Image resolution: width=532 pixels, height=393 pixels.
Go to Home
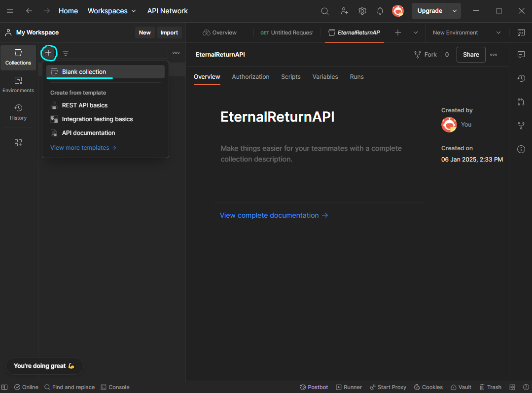pos(68,11)
